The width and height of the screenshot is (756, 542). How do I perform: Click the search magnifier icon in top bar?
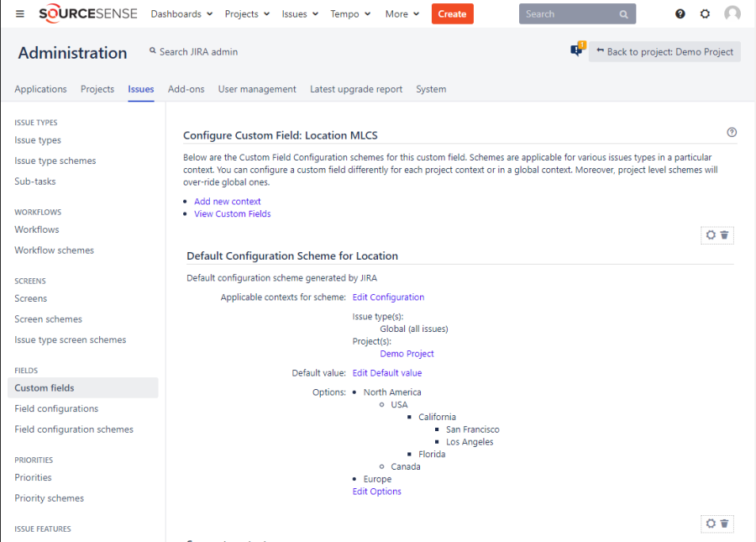623,14
